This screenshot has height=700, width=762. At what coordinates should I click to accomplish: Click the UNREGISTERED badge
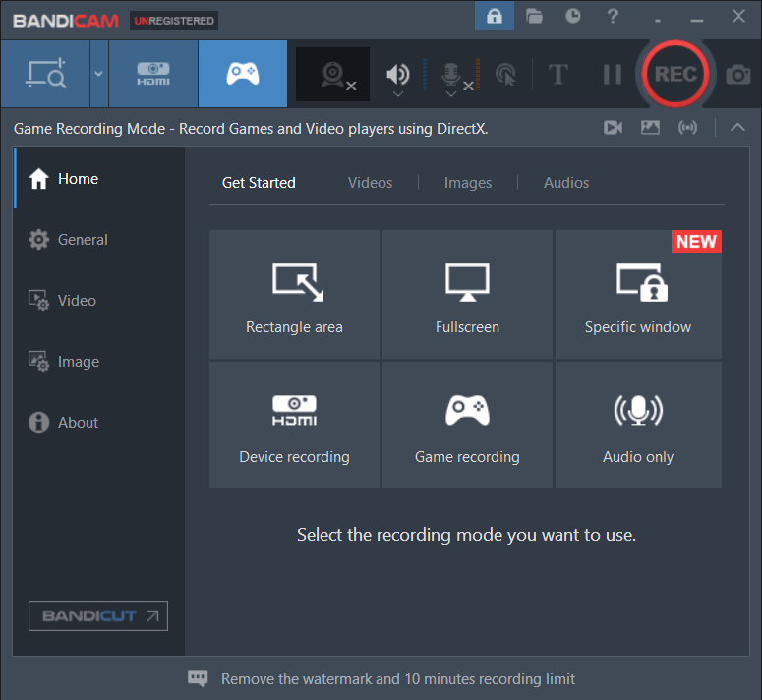(x=173, y=21)
